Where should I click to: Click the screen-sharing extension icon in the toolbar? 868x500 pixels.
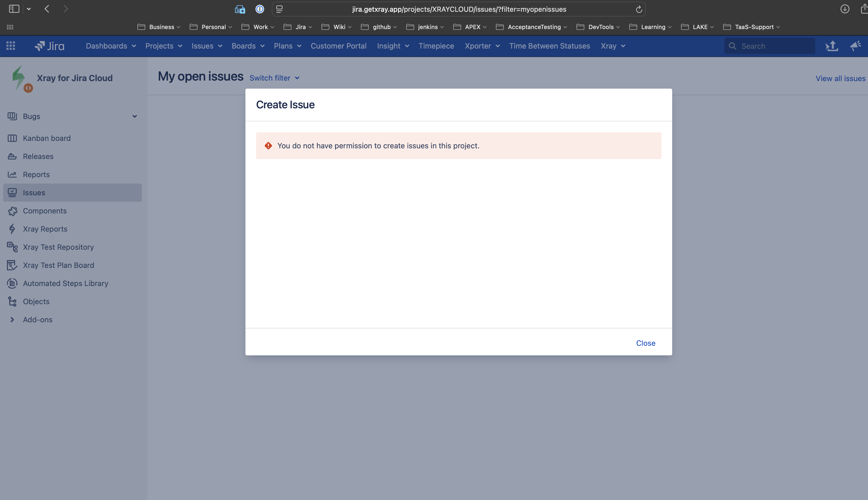click(x=240, y=9)
